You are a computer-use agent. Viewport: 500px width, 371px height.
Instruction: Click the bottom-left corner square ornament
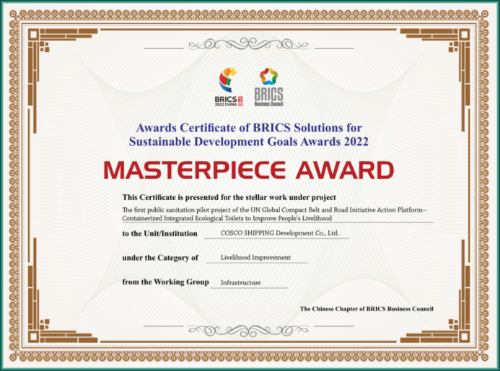click(x=33, y=337)
